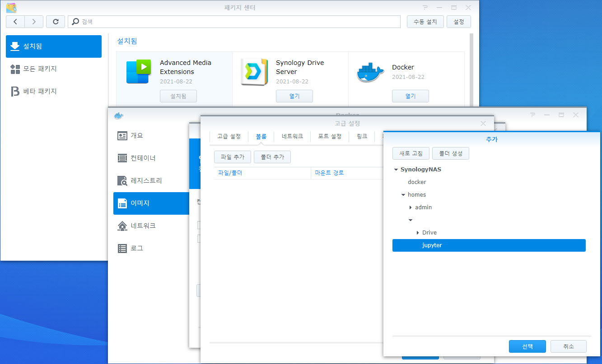Select 베타 패키지 in the sidebar
The height and width of the screenshot is (364, 602).
(x=54, y=92)
